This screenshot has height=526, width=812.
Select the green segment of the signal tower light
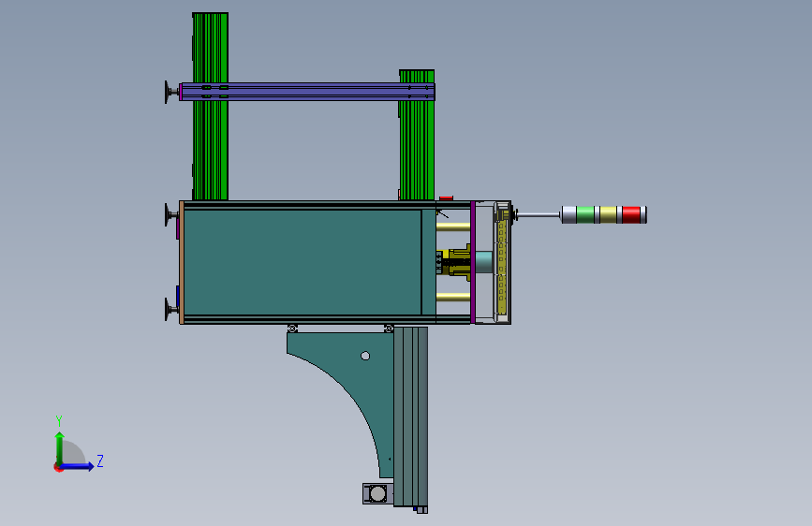tap(585, 215)
